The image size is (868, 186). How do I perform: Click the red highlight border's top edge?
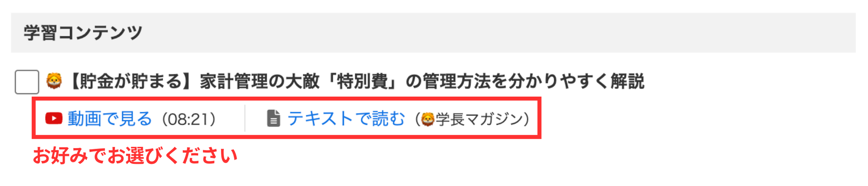(286, 99)
